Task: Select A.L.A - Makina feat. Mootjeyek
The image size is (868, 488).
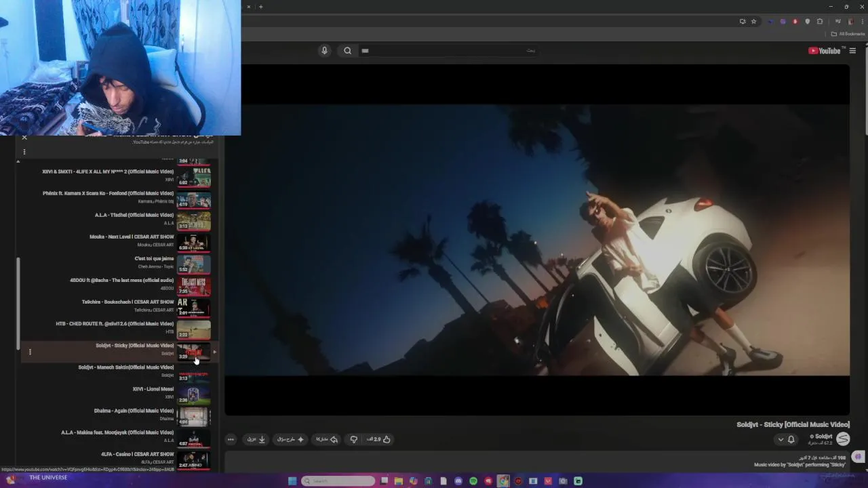Action: coord(117,432)
